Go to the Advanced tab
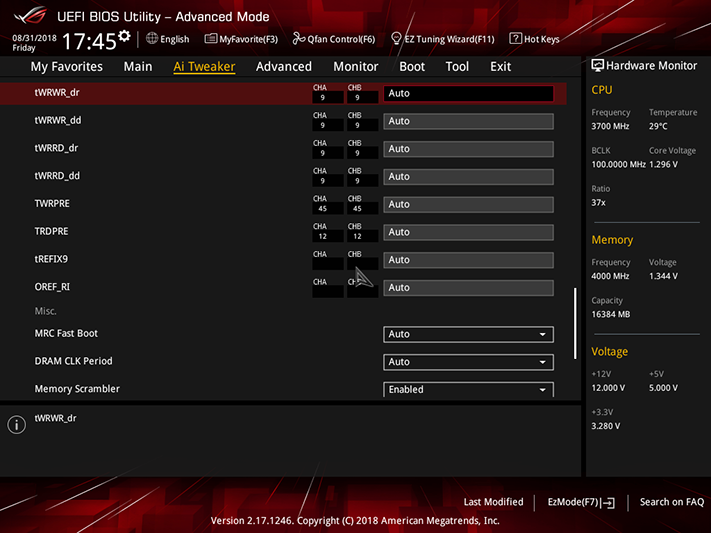The image size is (711, 533). pyautogui.click(x=284, y=67)
